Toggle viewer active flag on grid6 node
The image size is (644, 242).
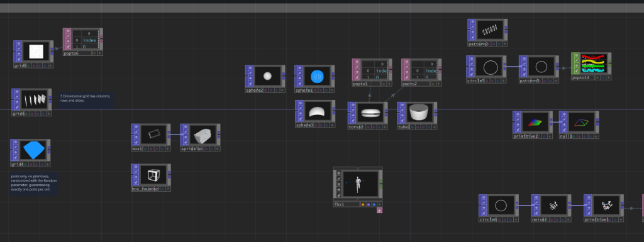(19, 43)
